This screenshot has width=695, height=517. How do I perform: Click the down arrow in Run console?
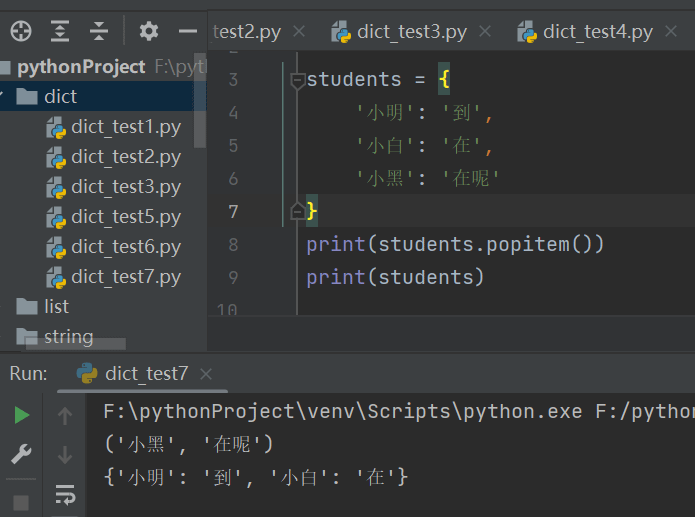(65, 455)
